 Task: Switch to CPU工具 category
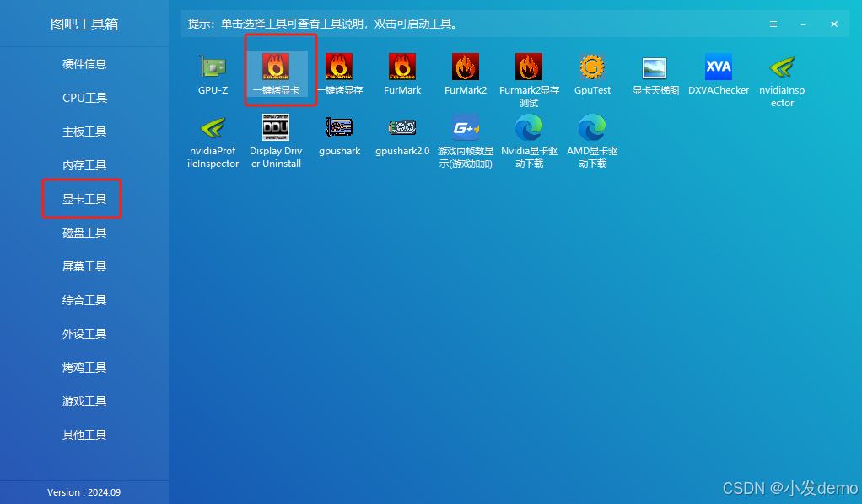(x=84, y=98)
